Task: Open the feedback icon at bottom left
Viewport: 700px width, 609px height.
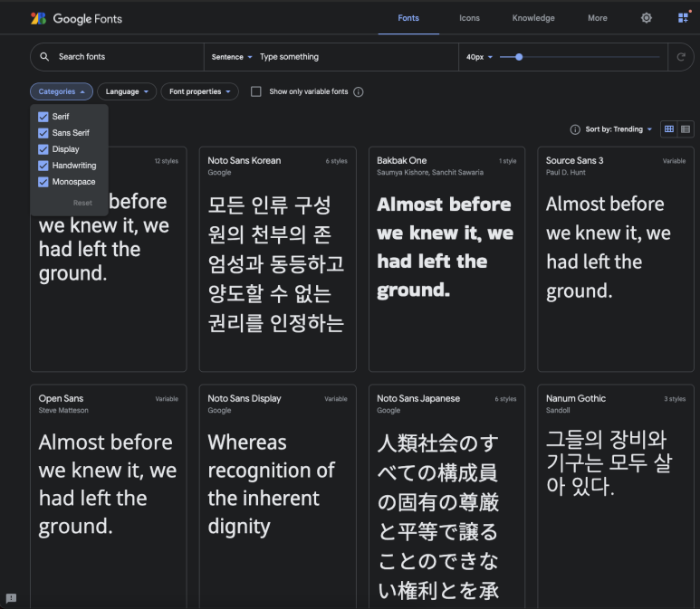Action: pyautogui.click(x=11, y=598)
